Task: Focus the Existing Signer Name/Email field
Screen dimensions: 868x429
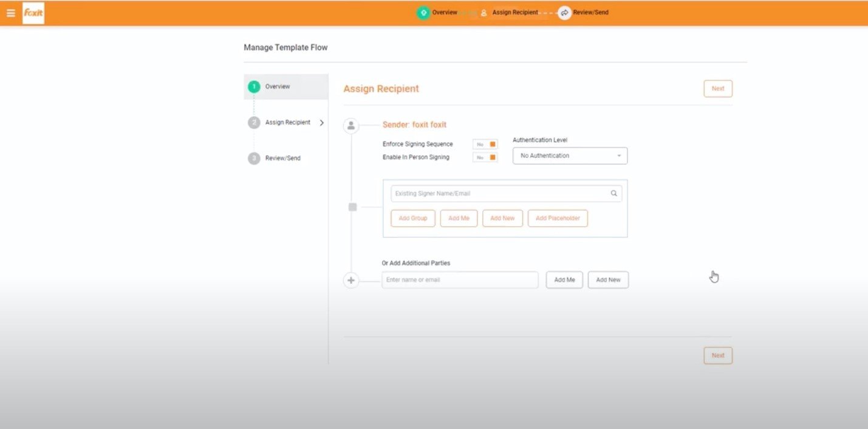Action: (x=506, y=194)
